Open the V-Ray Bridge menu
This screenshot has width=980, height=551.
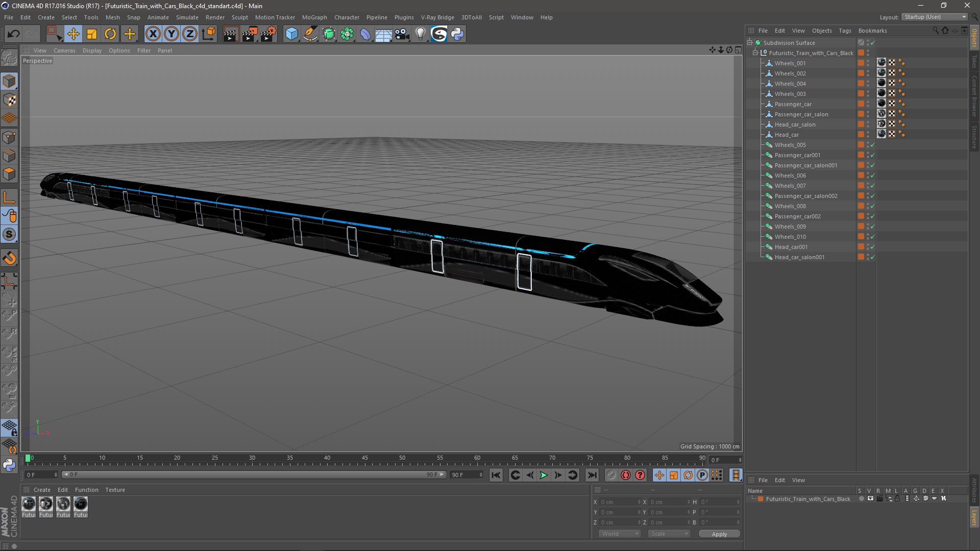tap(437, 17)
